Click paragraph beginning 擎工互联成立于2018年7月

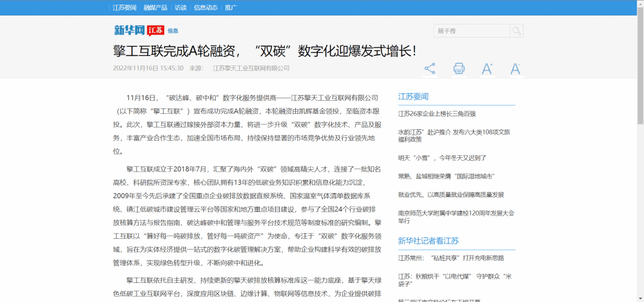247,216
